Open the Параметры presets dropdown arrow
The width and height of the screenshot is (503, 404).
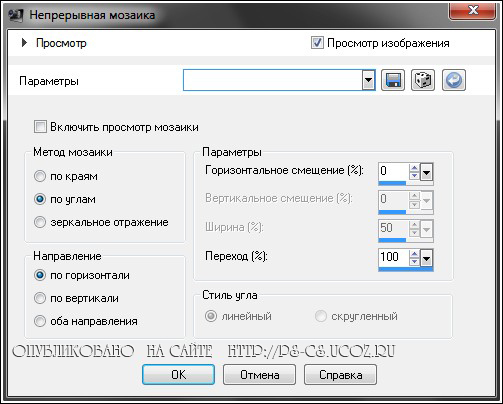click(368, 80)
